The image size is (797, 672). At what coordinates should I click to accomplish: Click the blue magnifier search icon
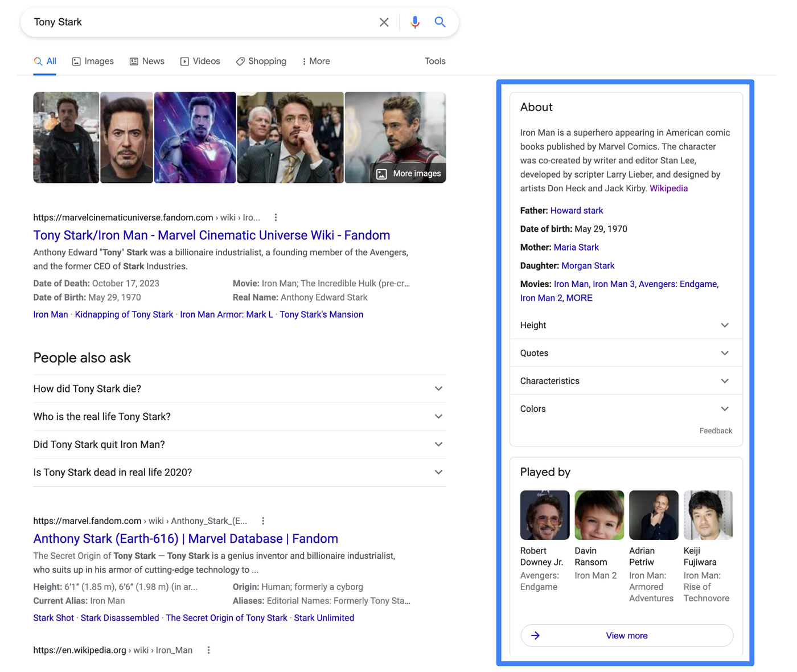point(440,22)
